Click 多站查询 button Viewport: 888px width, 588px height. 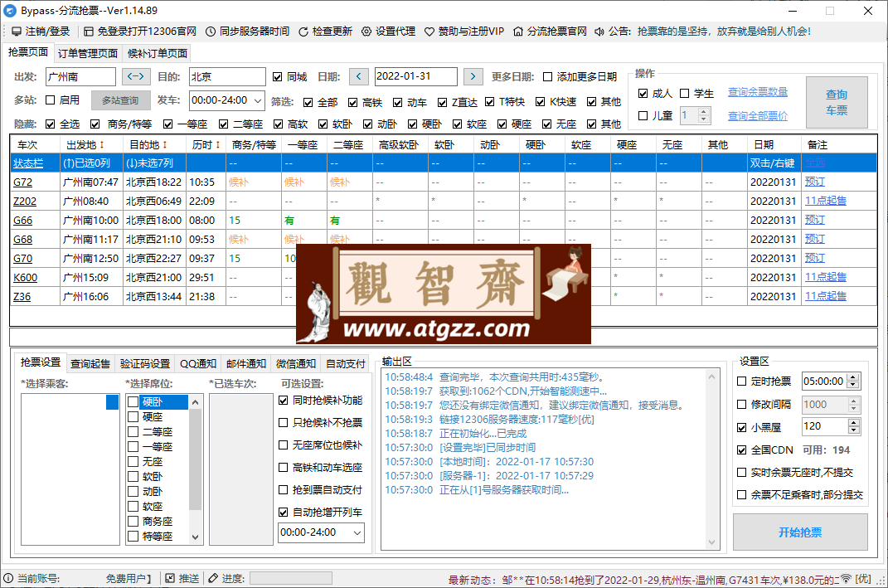pyautogui.click(x=120, y=100)
